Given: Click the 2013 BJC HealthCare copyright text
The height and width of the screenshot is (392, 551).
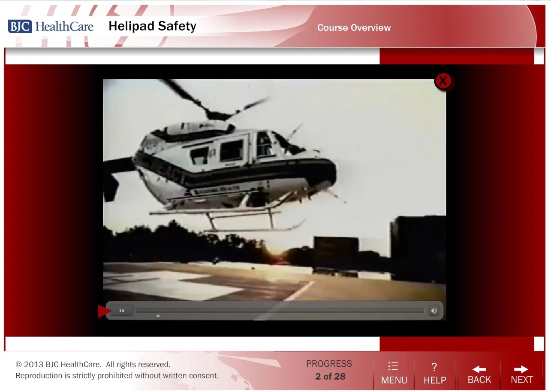Looking at the screenshot, I should pyautogui.click(x=93, y=365).
